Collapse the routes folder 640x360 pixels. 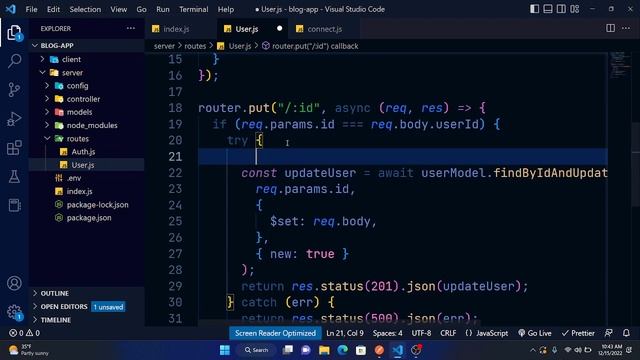[78, 139]
